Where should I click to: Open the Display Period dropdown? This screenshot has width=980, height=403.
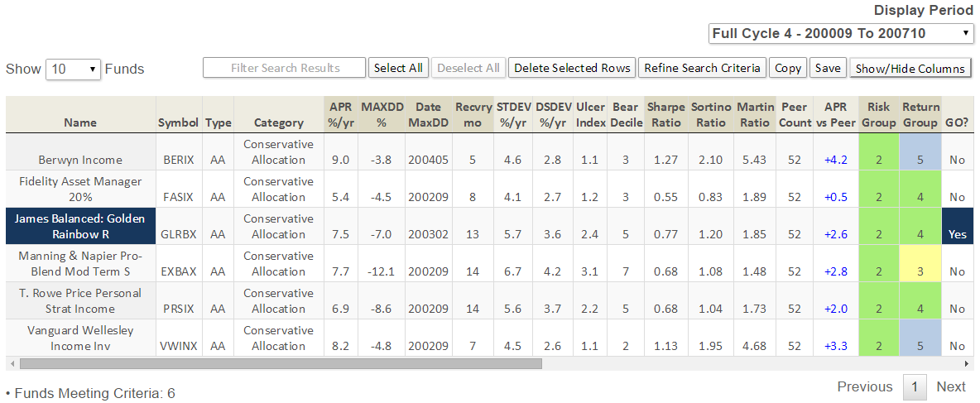coord(841,34)
